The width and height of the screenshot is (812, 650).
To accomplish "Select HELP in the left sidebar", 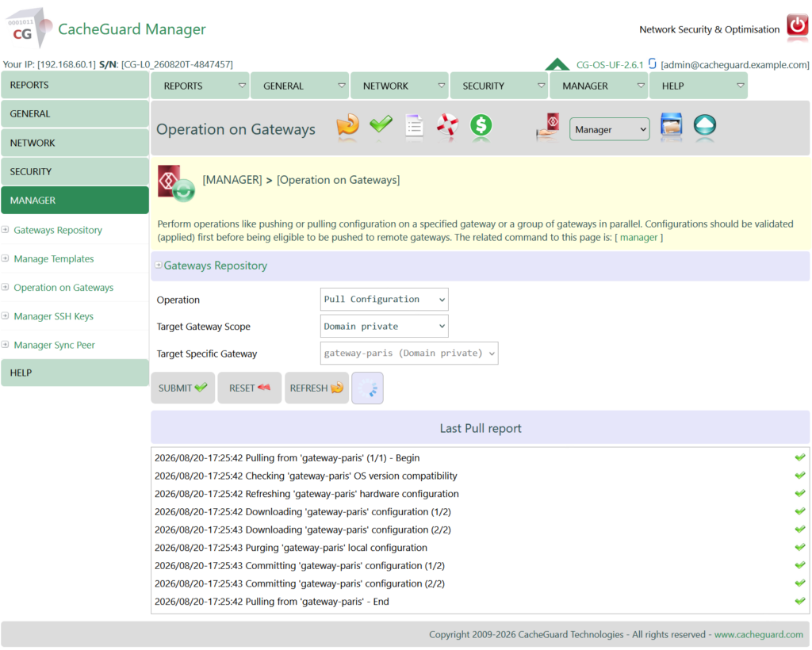I will [x=75, y=373].
